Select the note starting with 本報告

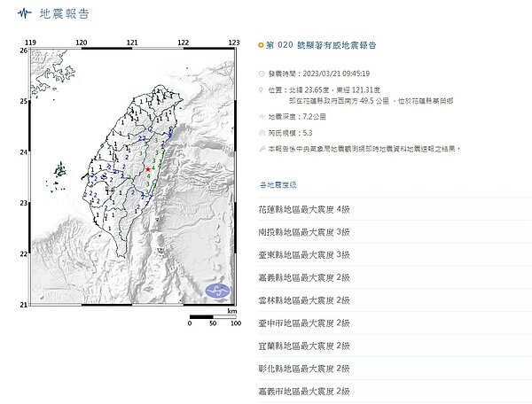point(364,149)
